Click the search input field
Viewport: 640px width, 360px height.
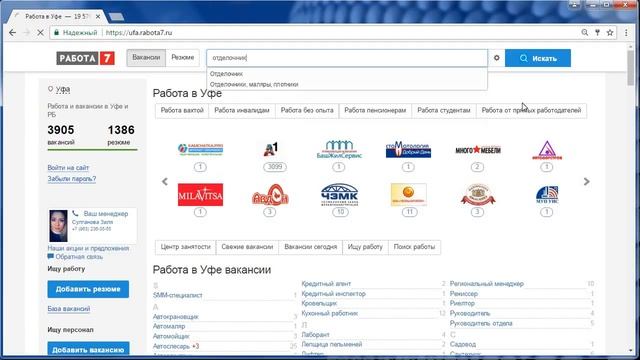coord(347,58)
